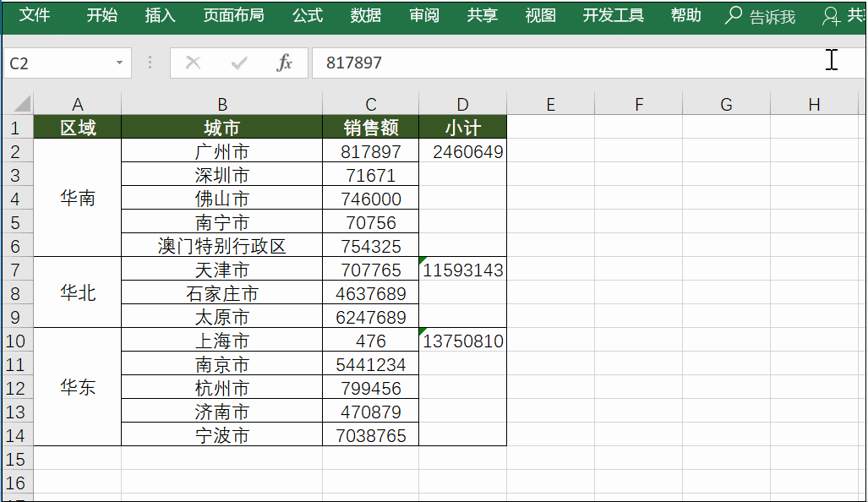Select the merged 华东 region cell
The image size is (868, 502).
78,387
